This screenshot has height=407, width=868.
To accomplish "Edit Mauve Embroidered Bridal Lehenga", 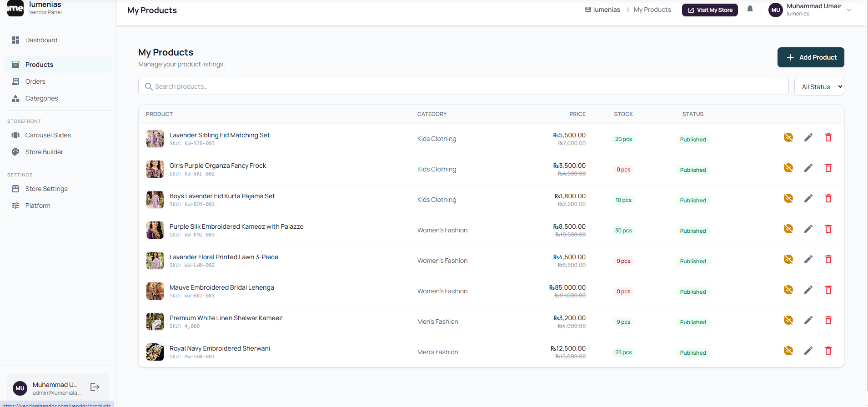I will click(808, 290).
